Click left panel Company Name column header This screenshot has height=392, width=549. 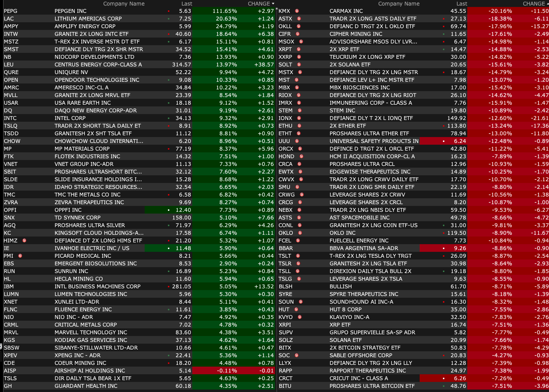(124, 4)
